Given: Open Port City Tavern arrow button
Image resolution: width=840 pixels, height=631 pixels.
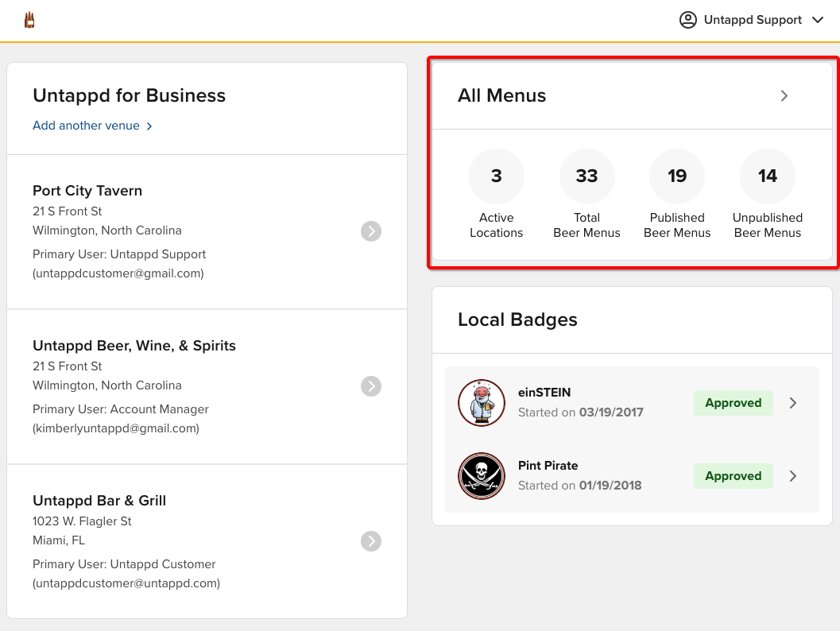Looking at the screenshot, I should pos(370,231).
